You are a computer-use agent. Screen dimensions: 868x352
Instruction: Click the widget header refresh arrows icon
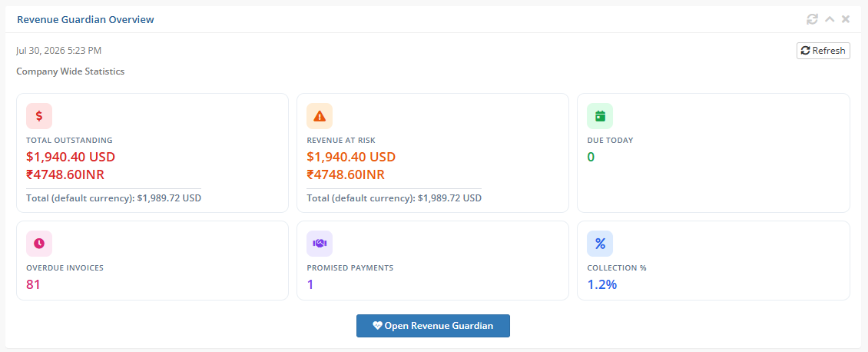tap(812, 19)
